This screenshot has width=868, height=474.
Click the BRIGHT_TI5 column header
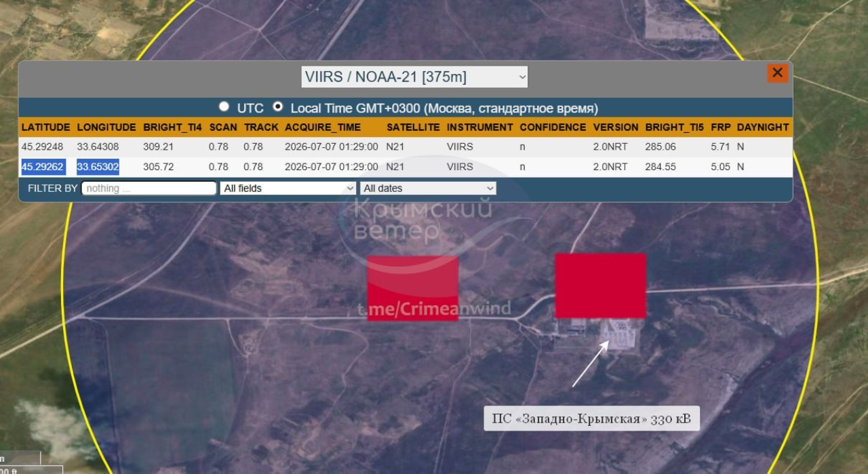[x=675, y=127]
